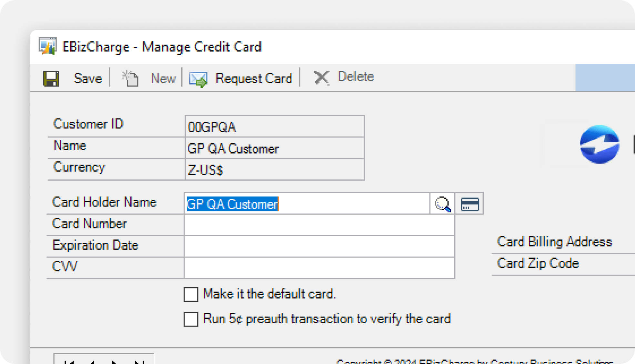Screen dimensions: 635x364
Task: Click the Request Card envelope icon
Action: click(x=198, y=79)
